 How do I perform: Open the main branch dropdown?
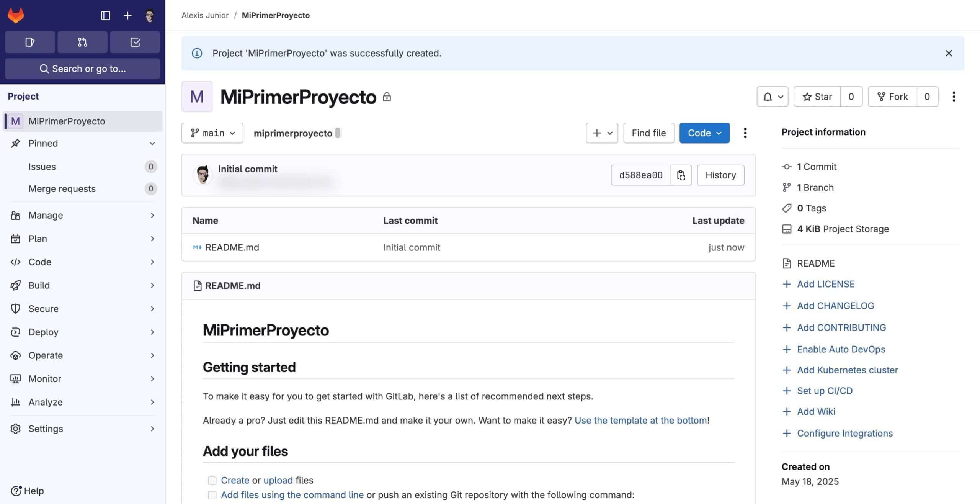click(212, 133)
